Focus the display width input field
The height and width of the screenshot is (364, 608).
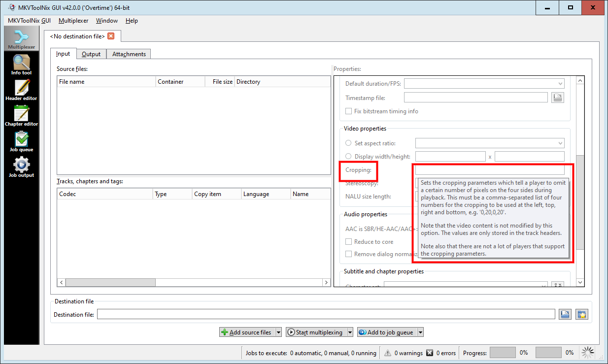tap(450, 157)
